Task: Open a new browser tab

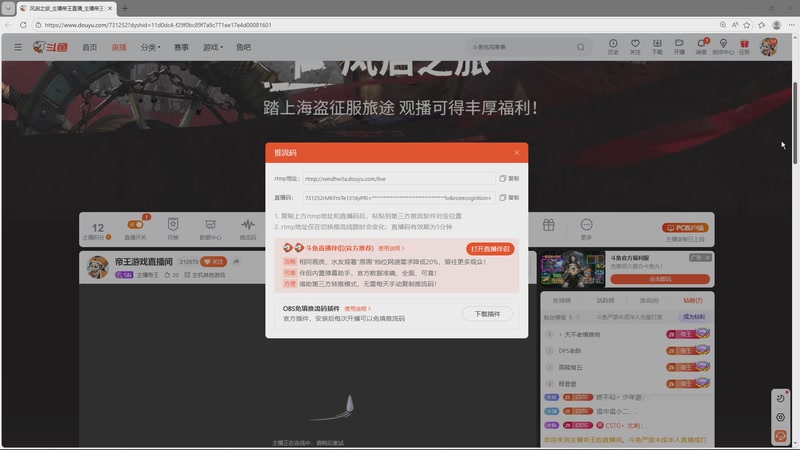Action: click(124, 8)
